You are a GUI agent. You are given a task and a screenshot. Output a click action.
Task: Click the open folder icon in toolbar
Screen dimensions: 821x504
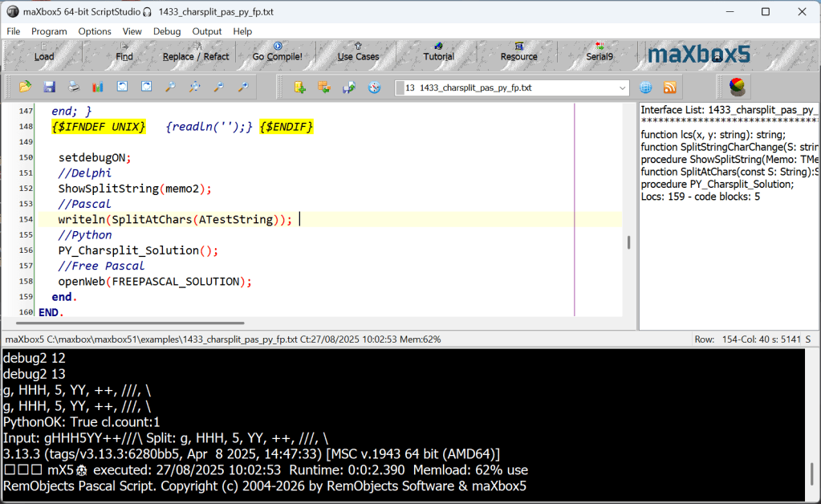tap(25, 87)
